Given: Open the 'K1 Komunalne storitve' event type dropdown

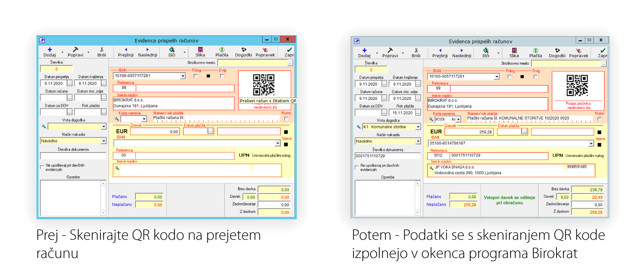Looking at the screenshot, I should point(418,127).
